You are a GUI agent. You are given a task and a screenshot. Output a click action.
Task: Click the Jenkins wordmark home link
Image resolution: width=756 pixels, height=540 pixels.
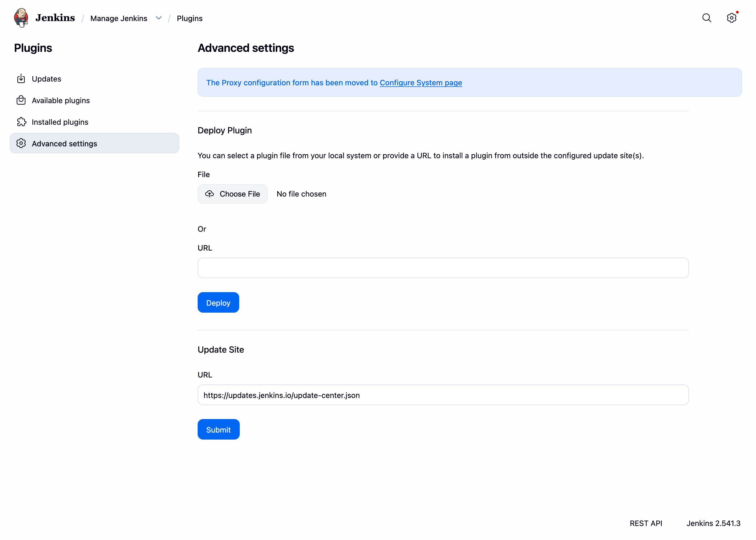click(55, 18)
